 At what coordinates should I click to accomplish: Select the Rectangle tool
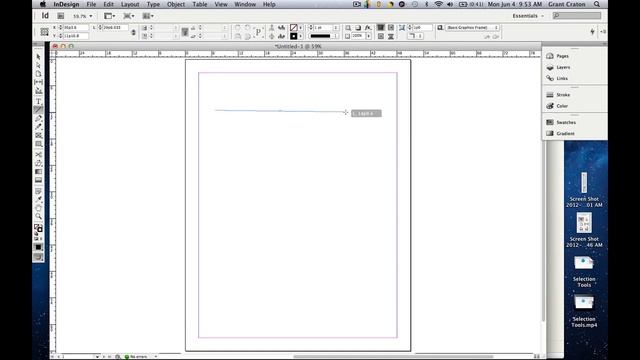point(38,144)
